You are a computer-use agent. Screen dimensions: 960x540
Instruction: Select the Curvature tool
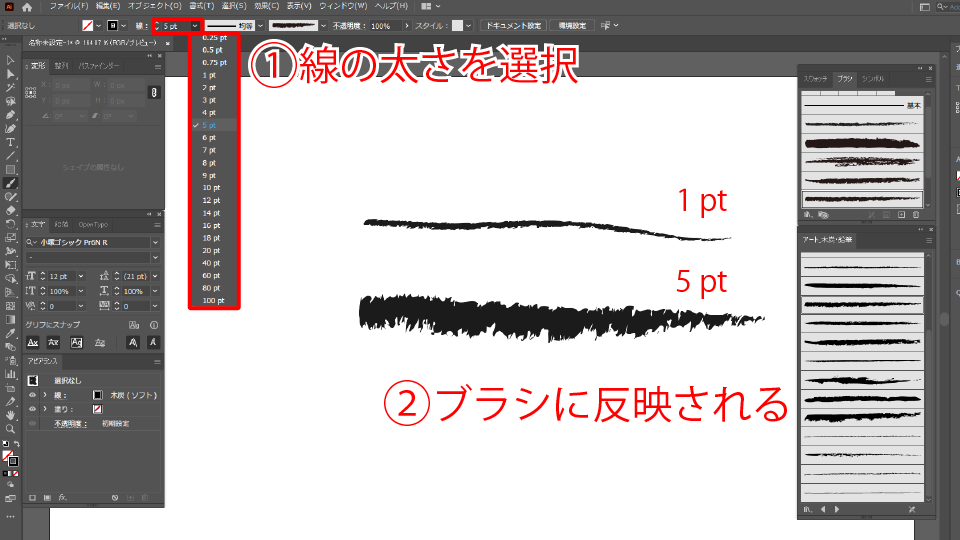[10, 129]
